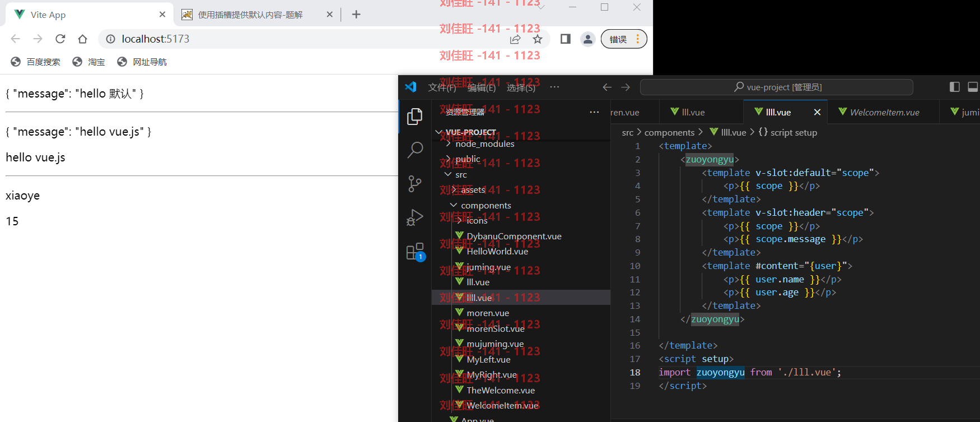View site information icon for localhost
The width and height of the screenshot is (980, 422).
click(x=110, y=39)
